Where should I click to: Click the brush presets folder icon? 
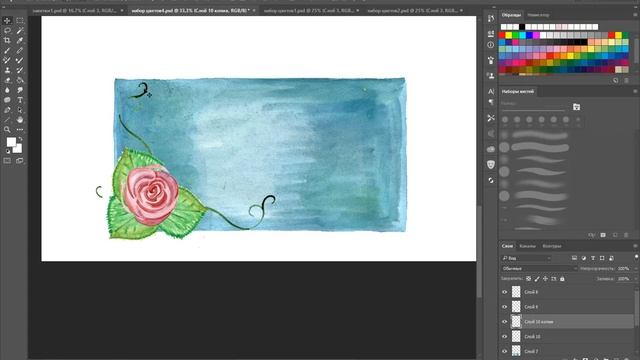point(576,107)
